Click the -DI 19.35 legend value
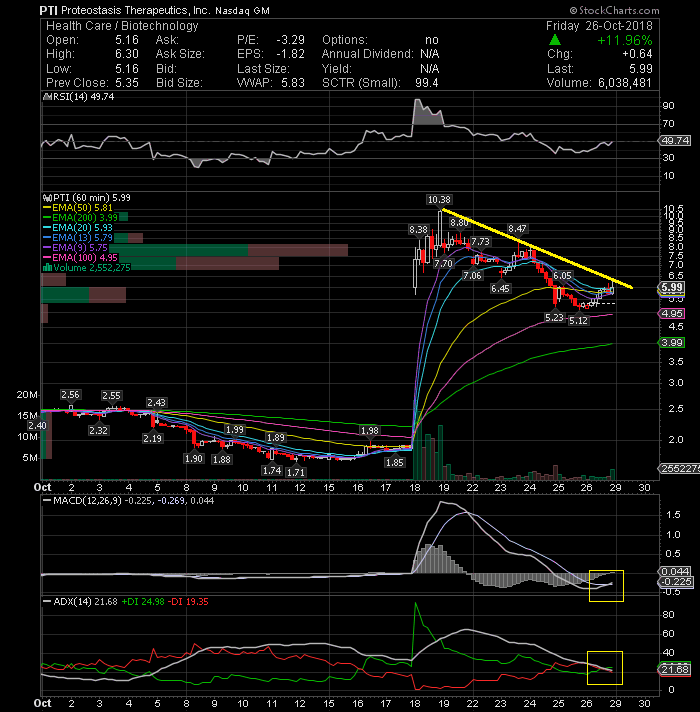Image resolution: width=700 pixels, height=712 pixels. 188,602
